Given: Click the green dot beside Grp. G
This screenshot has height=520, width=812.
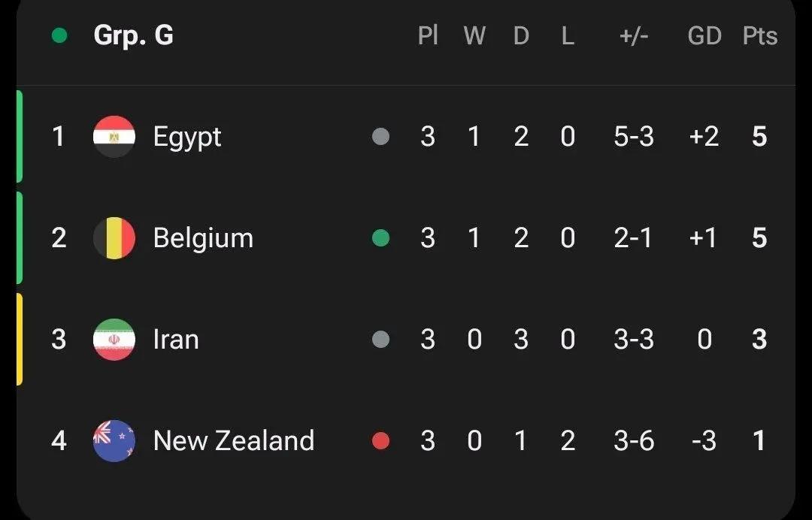Looking at the screenshot, I should pyautogui.click(x=59, y=36).
